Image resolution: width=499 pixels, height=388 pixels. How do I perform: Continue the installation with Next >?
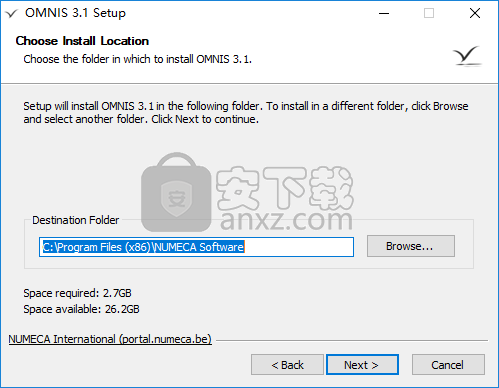pyautogui.click(x=362, y=365)
